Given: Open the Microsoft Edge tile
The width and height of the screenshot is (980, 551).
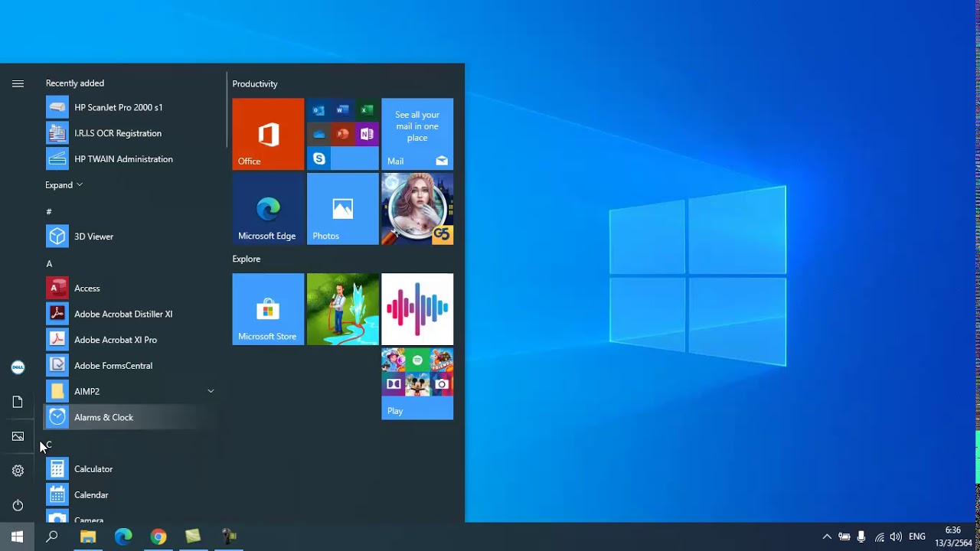Looking at the screenshot, I should coord(268,209).
